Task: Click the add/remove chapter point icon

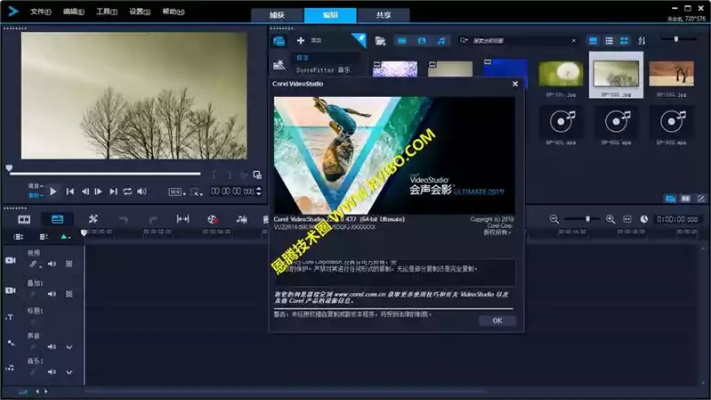Action: [x=44, y=237]
